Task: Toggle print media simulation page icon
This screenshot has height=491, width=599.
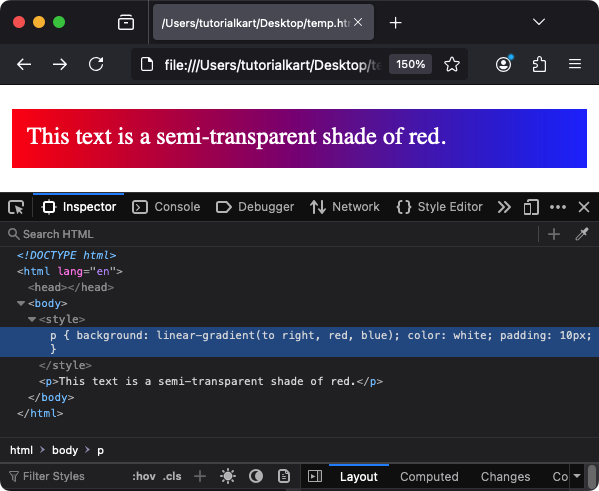Action: click(283, 476)
